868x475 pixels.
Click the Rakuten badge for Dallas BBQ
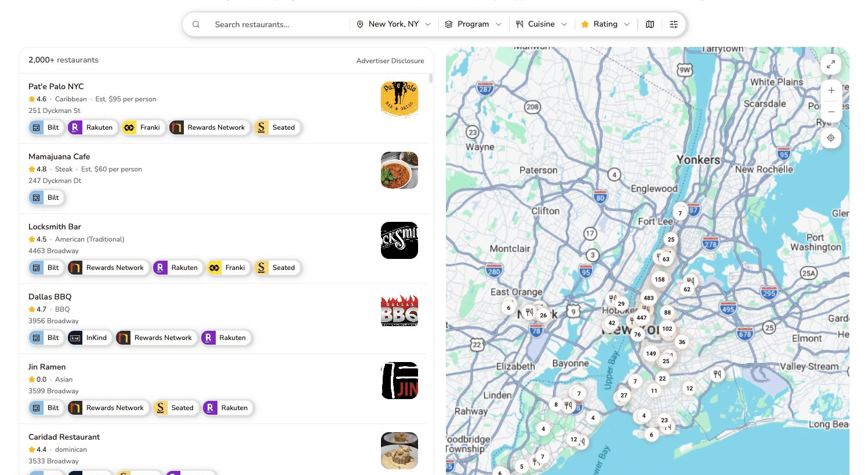pos(226,338)
